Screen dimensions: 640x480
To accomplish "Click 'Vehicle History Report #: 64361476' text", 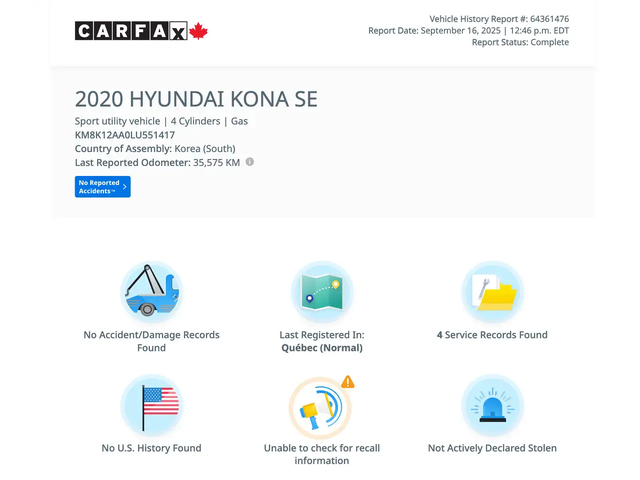I will tap(499, 19).
